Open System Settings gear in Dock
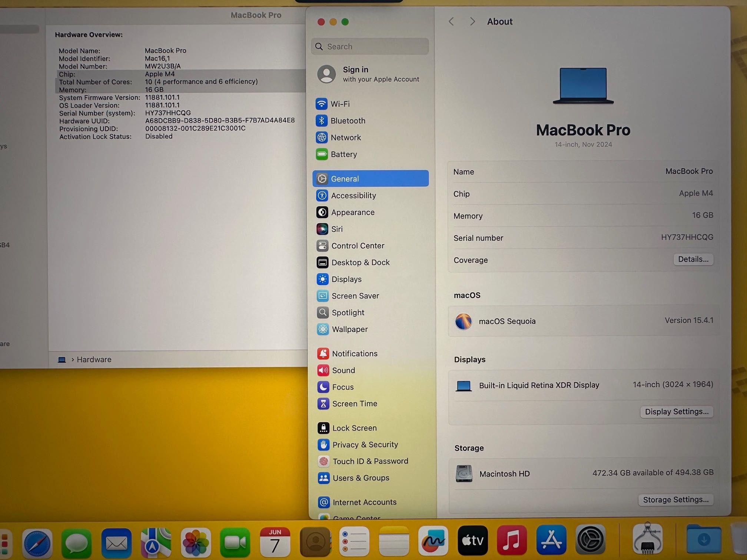 point(591,540)
